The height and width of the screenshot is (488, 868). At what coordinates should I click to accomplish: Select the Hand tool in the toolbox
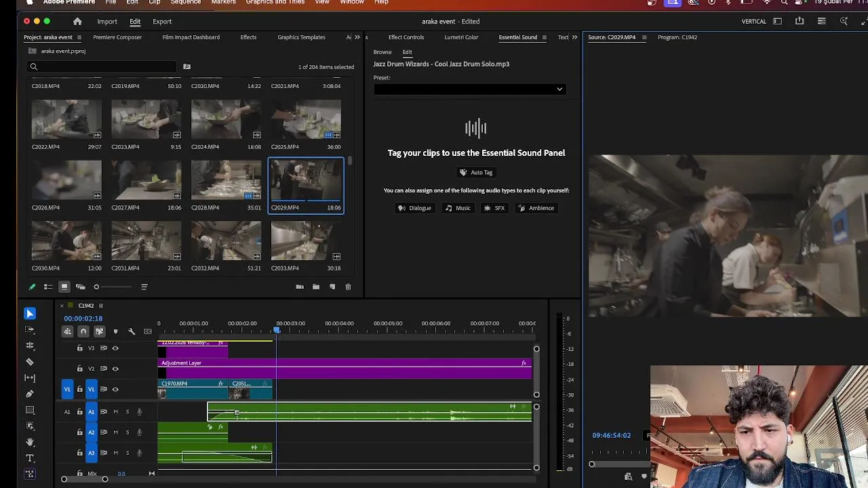pos(30,442)
